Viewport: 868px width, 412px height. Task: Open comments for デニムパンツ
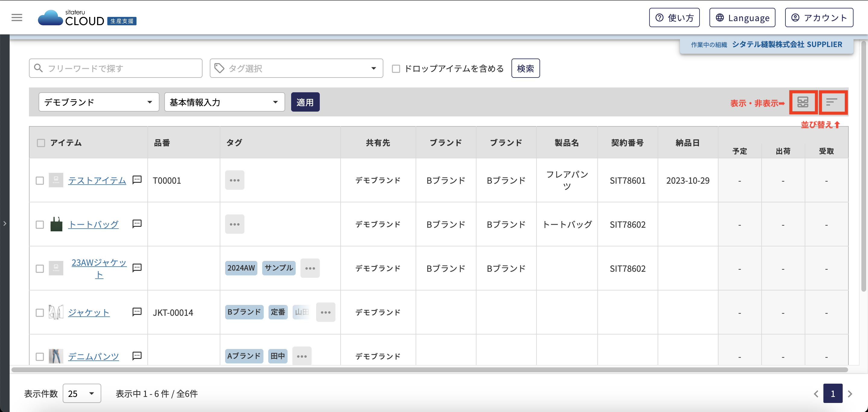(137, 356)
